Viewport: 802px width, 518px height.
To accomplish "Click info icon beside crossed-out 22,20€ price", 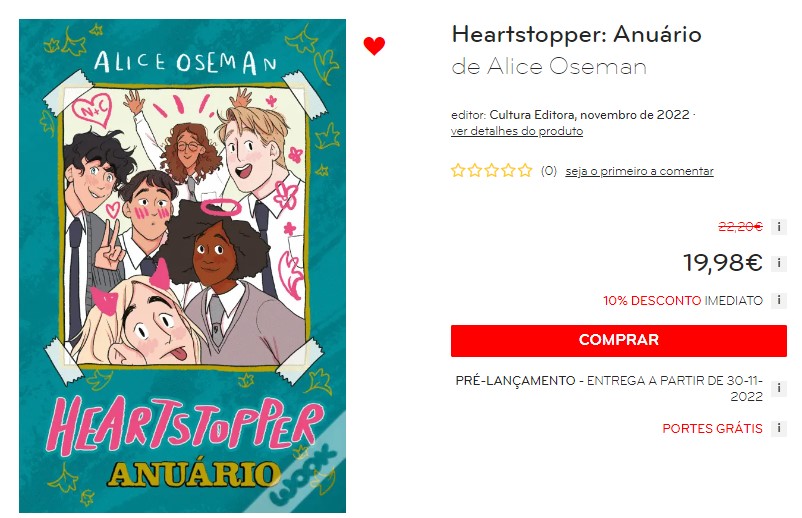I will click(x=778, y=227).
